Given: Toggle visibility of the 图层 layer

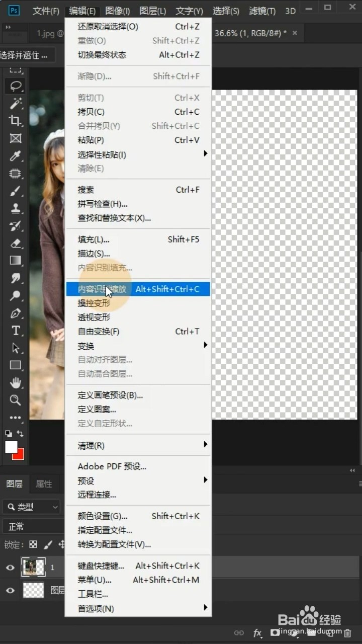Looking at the screenshot, I should point(10,590).
